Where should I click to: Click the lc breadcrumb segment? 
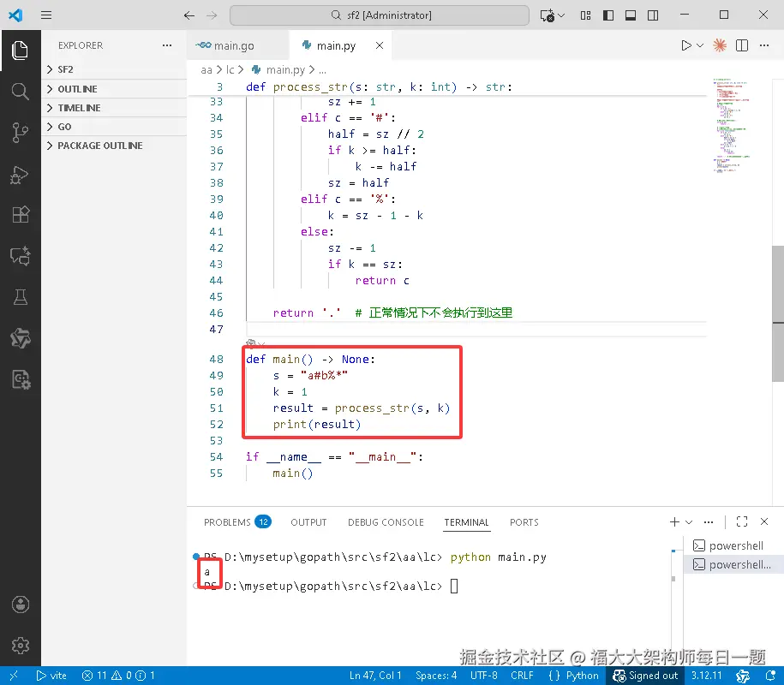pyautogui.click(x=230, y=70)
